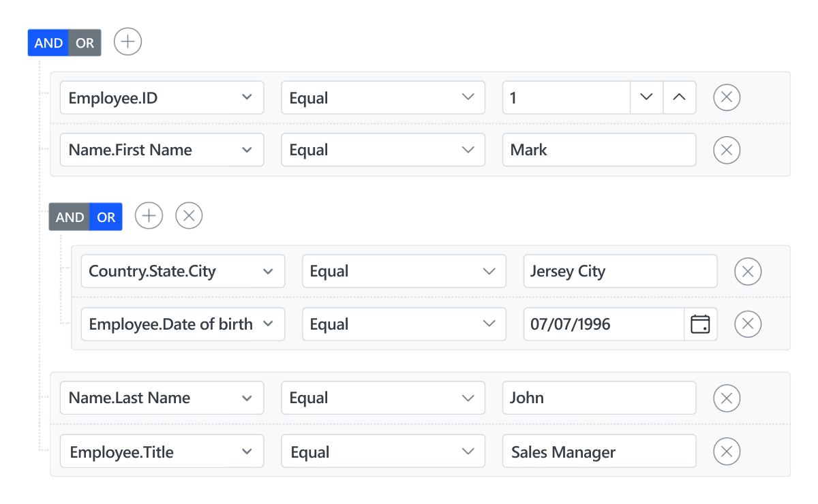Remove the Employee.ID condition row

[726, 97]
